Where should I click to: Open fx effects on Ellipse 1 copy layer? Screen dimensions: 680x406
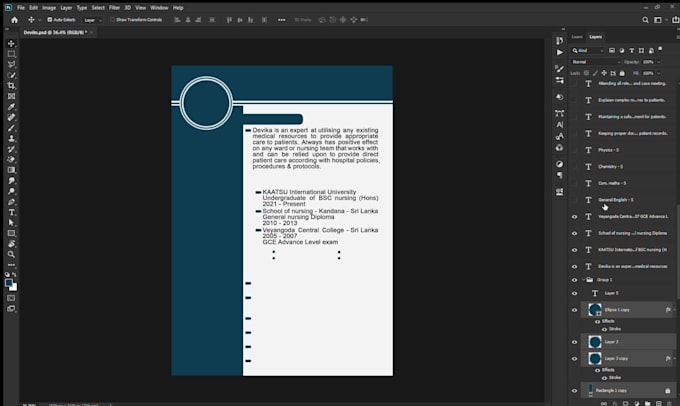(668, 310)
